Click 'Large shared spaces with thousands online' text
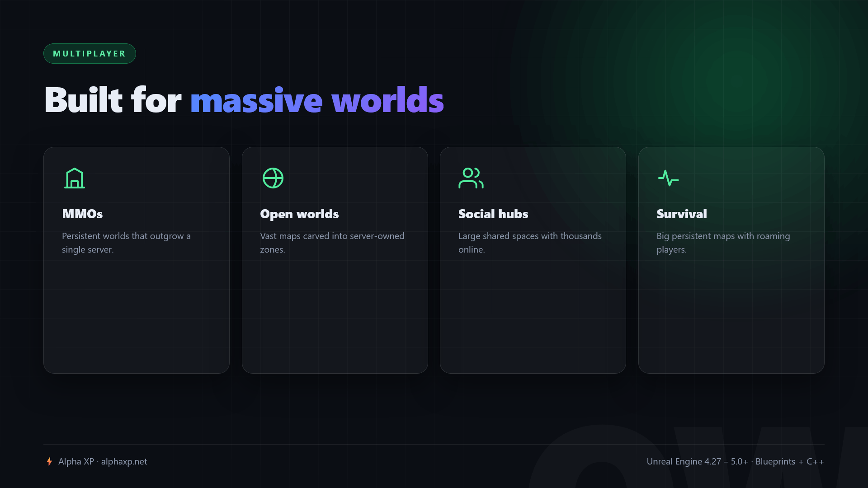This screenshot has height=488, width=868. pos(530,243)
